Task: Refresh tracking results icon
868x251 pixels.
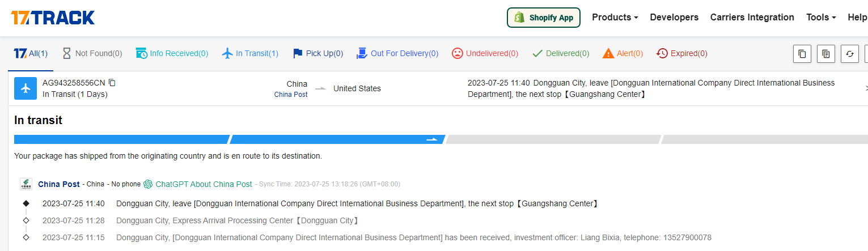Action: click(x=849, y=54)
